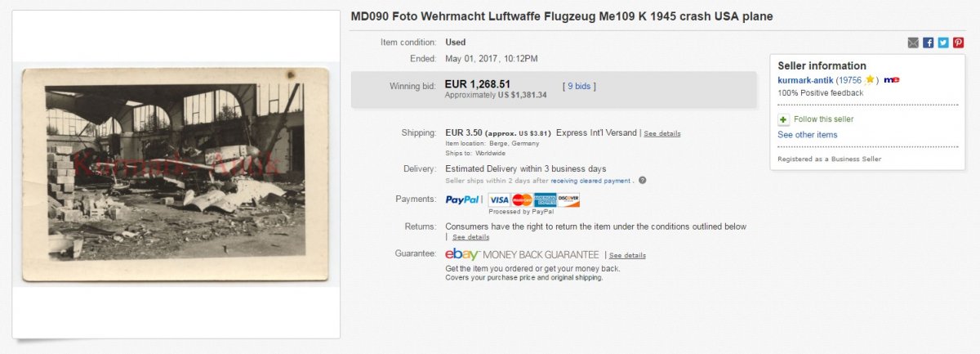980x354 pixels.
Task: Open 'receiving cleared payment' link
Action: pos(590,181)
